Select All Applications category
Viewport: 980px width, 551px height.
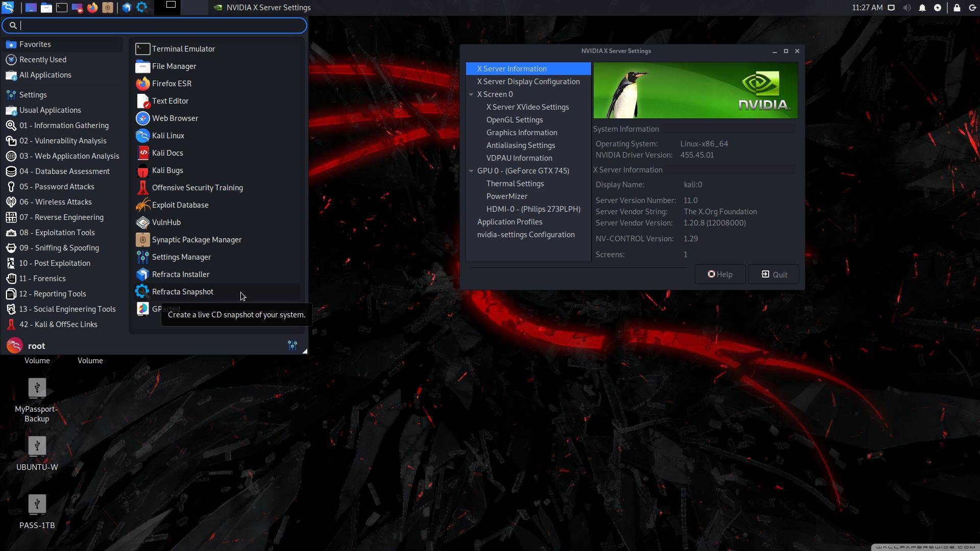[x=45, y=75]
